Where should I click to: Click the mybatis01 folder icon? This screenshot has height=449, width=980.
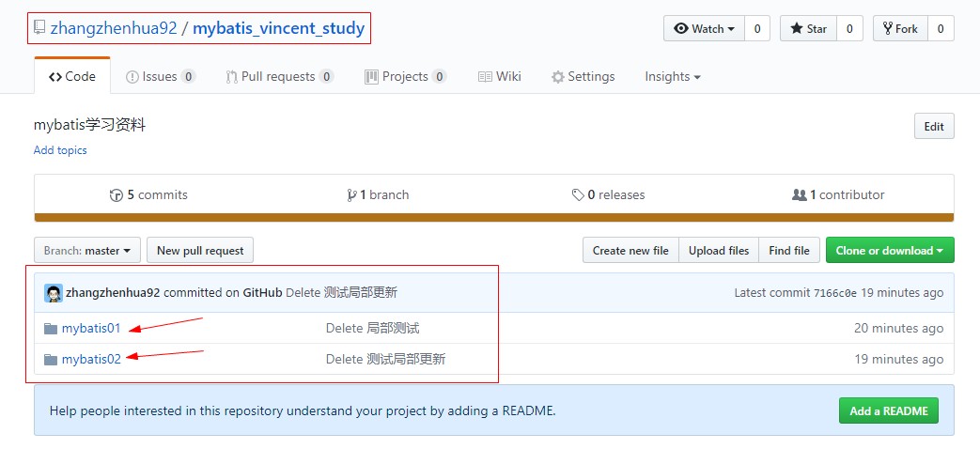[51, 329]
